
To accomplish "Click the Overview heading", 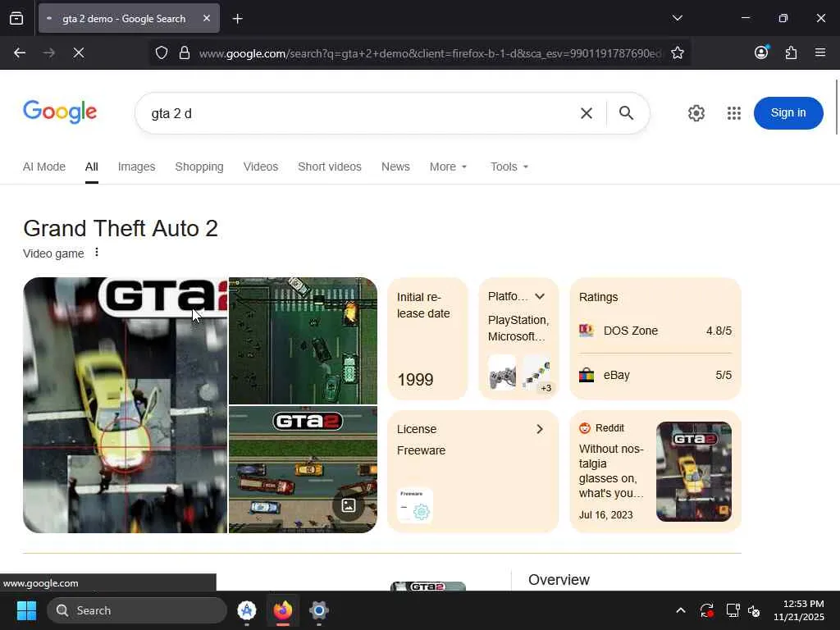I will pyautogui.click(x=559, y=580).
